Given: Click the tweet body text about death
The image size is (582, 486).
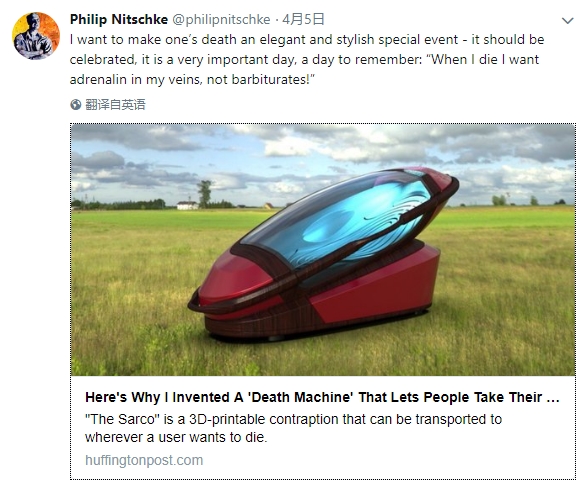Looking at the screenshot, I should 307,59.
